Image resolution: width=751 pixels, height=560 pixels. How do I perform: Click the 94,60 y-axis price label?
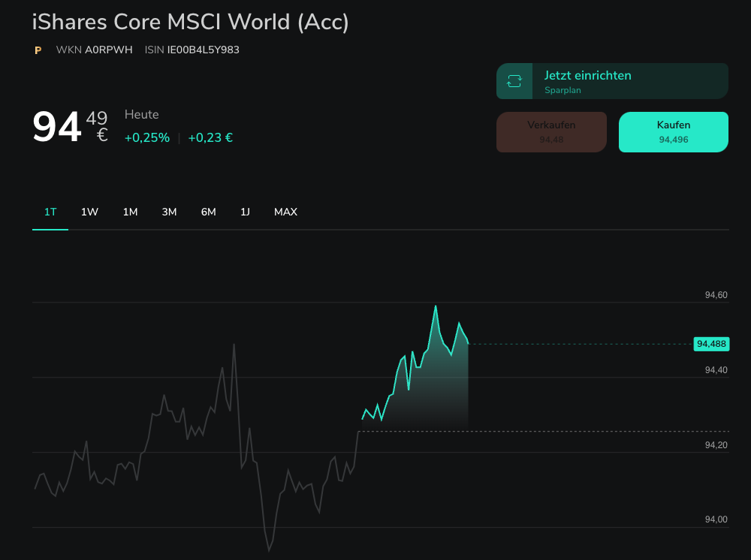[716, 295]
